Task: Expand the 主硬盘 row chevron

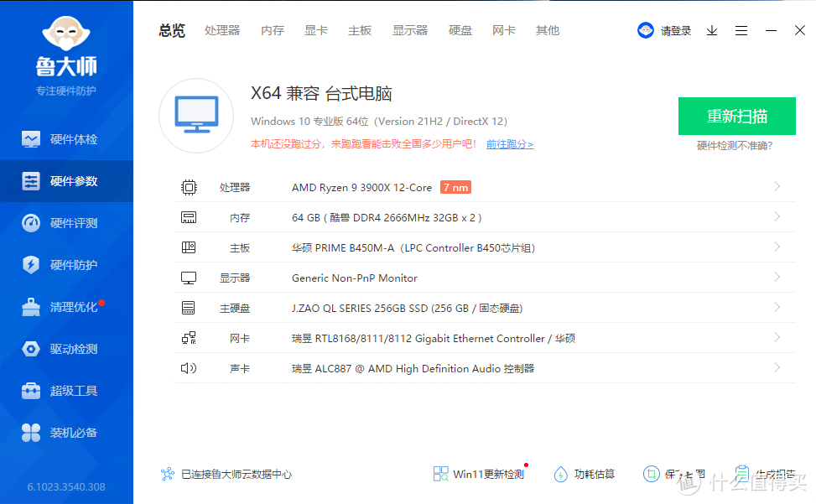Action: [x=777, y=307]
